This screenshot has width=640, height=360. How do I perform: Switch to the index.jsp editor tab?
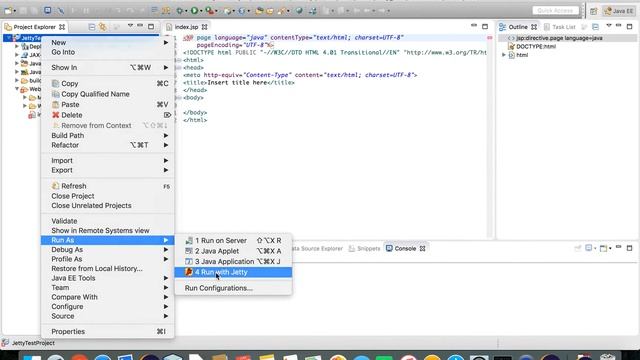(186, 27)
